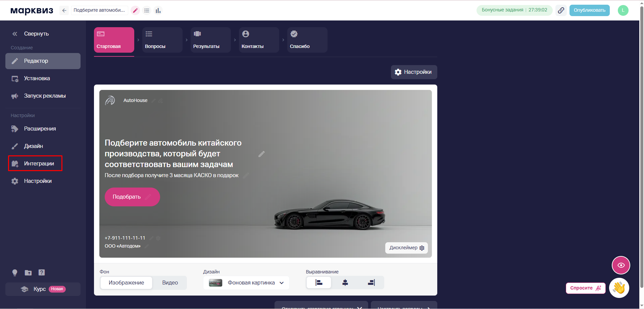The width and height of the screenshot is (644, 309).
Task: Click the folder upload icon in the sidebar footer
Action: coord(28,273)
